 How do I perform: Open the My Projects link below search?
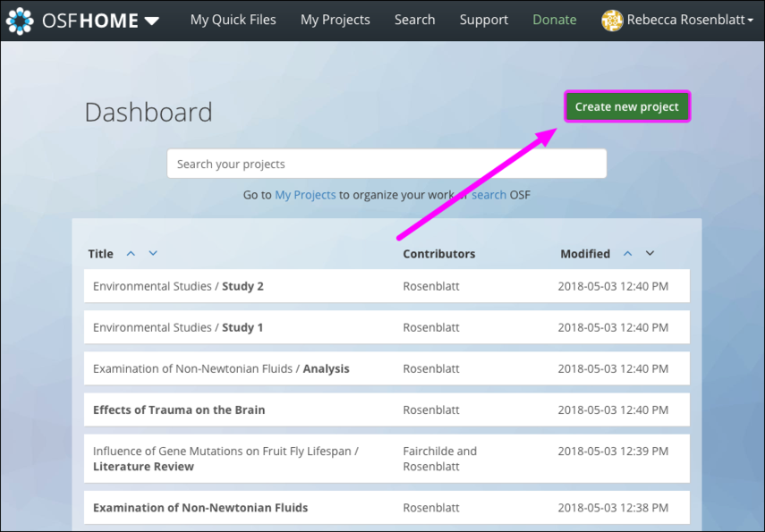(x=305, y=194)
